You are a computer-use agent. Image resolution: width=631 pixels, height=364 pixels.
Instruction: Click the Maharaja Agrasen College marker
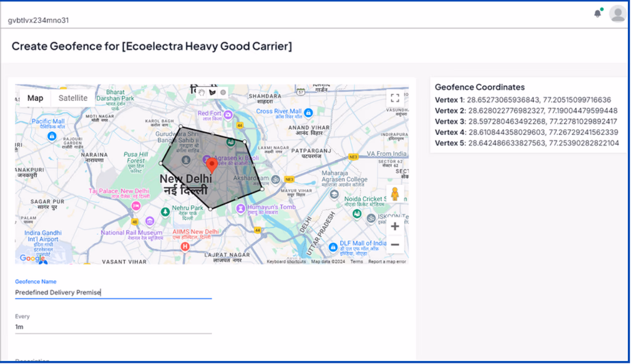(334, 195)
